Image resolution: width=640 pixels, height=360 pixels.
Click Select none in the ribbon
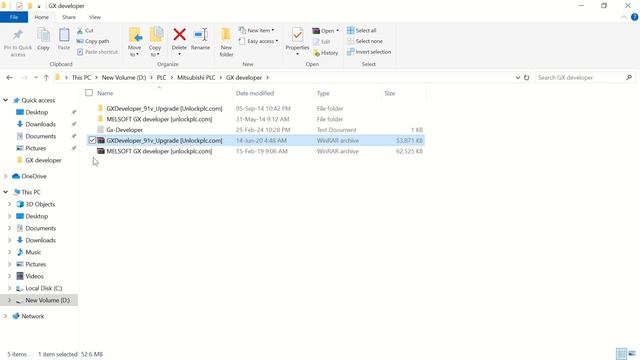[365, 41]
